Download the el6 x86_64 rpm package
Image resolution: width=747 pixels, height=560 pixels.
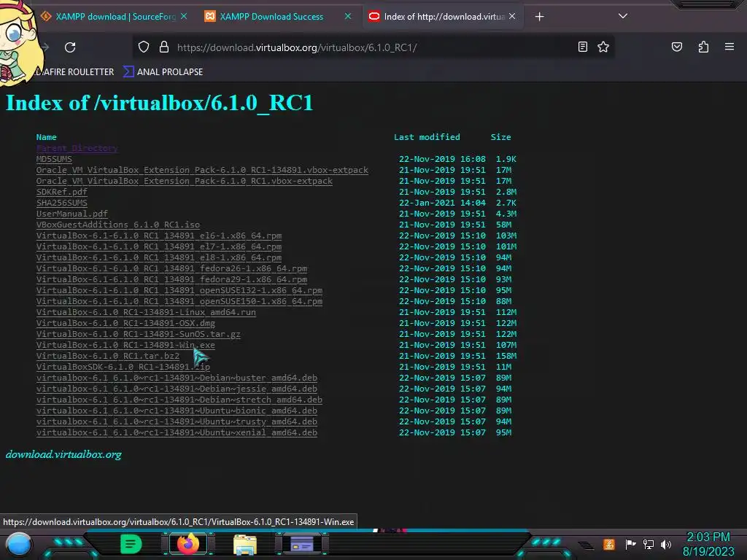158,236
